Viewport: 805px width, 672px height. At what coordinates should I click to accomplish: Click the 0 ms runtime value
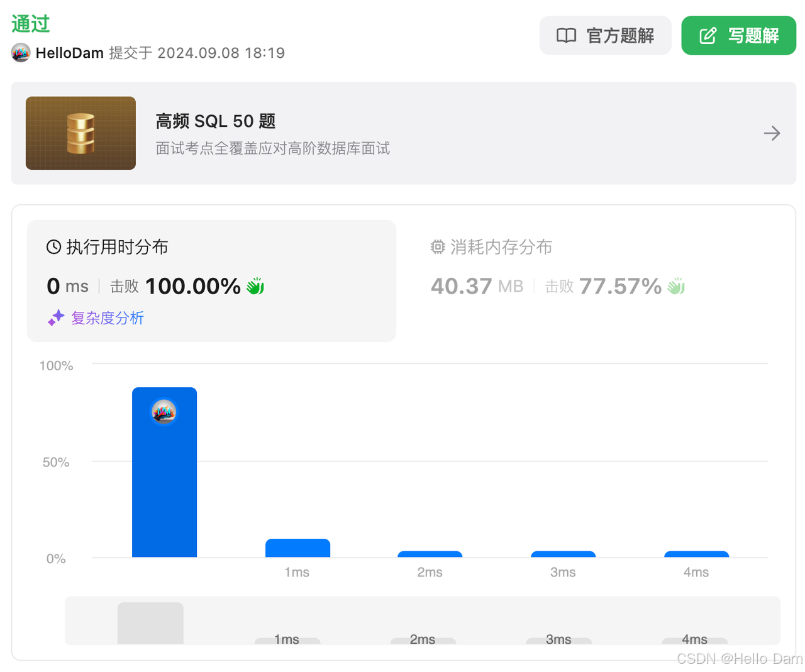68,286
